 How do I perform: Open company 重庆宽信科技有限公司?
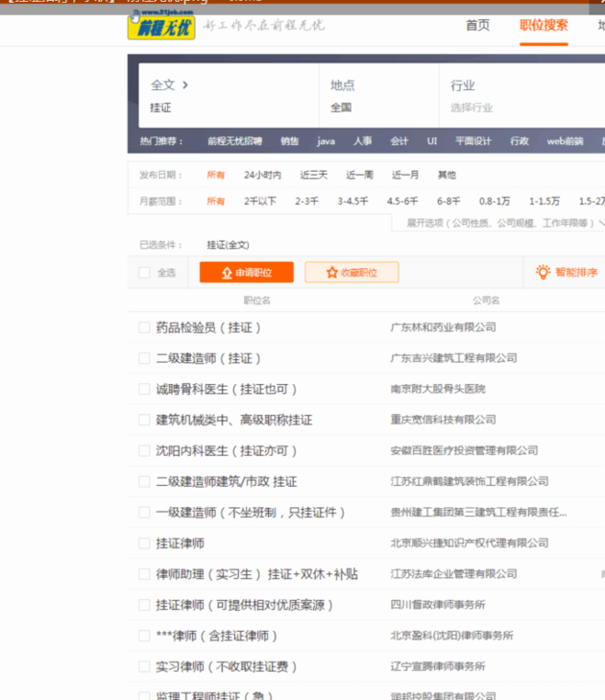pyautogui.click(x=443, y=420)
